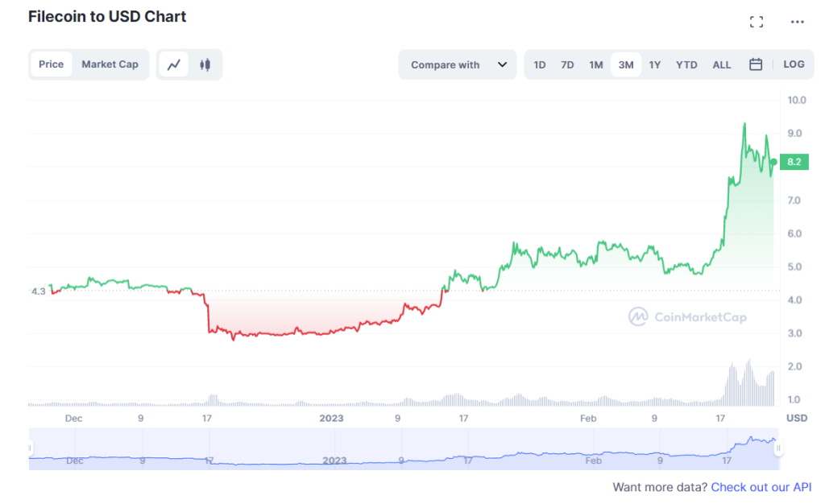Click the Compare with chevron arrow
825x504 pixels.
point(502,64)
